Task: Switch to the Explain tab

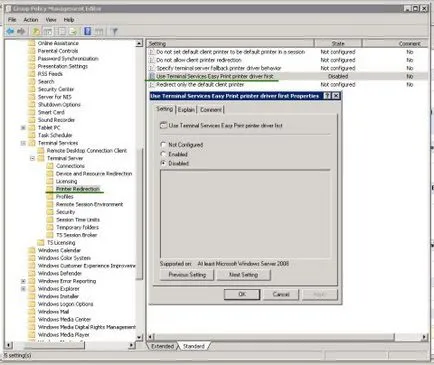Action: 186,110
